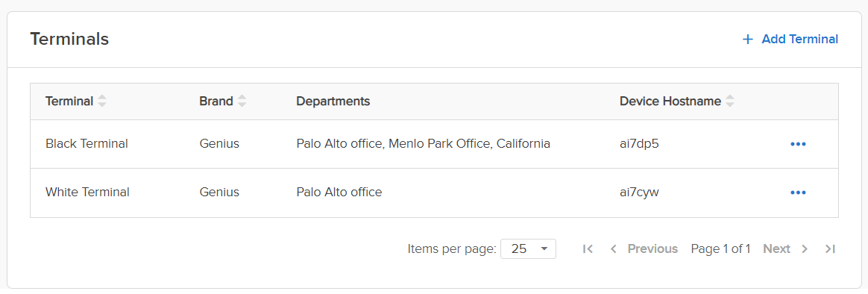The height and width of the screenshot is (294, 868).
Task: Click the Departments column header
Action: 333,101
